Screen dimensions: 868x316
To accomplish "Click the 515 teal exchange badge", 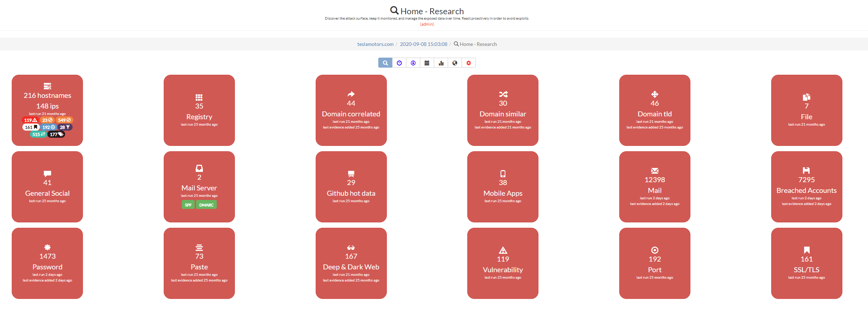I will [x=38, y=135].
